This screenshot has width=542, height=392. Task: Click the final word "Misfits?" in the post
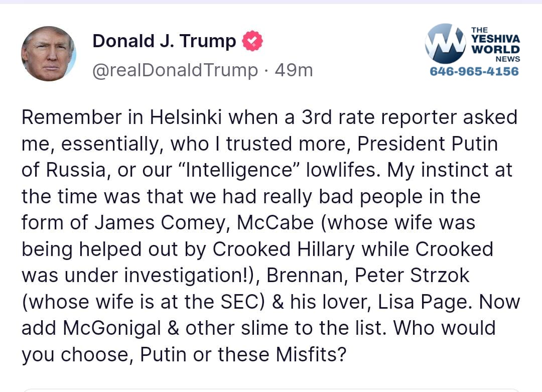(x=311, y=355)
